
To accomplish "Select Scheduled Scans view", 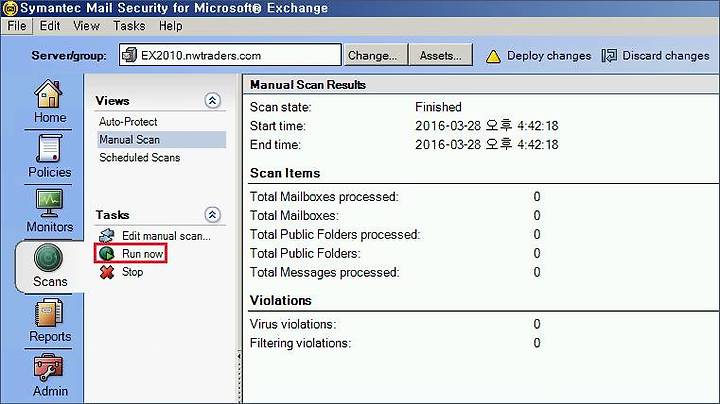I will (140, 157).
